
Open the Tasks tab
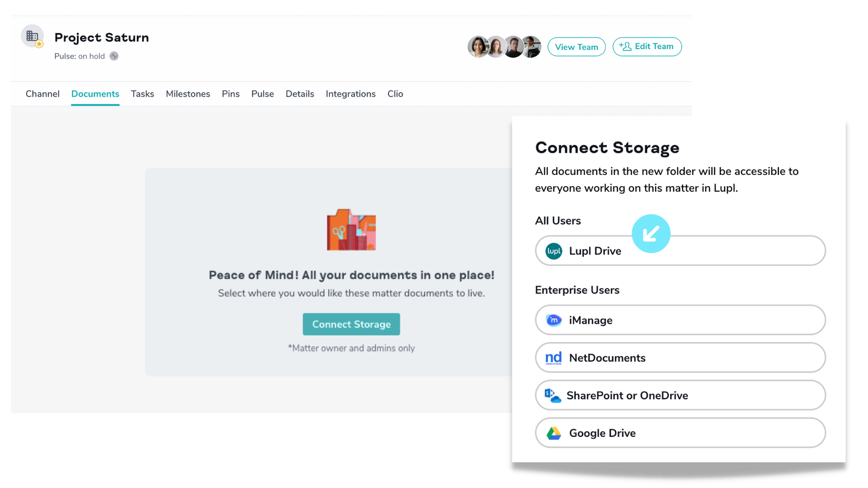(142, 94)
